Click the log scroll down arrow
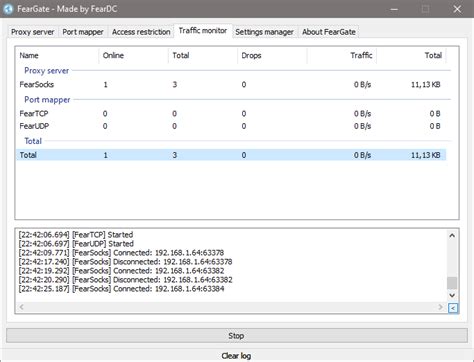The height and width of the screenshot is (362, 474). tap(452, 295)
